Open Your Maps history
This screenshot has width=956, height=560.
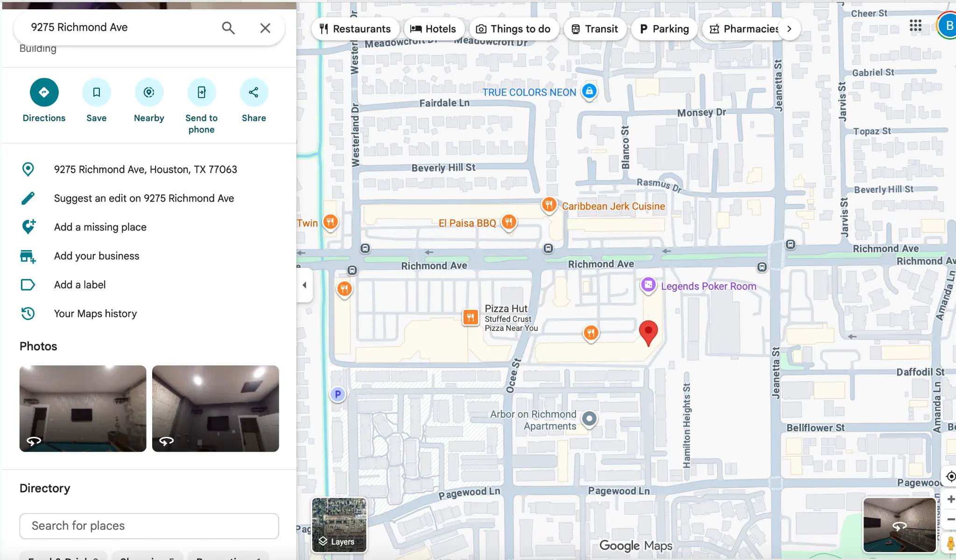click(149, 314)
